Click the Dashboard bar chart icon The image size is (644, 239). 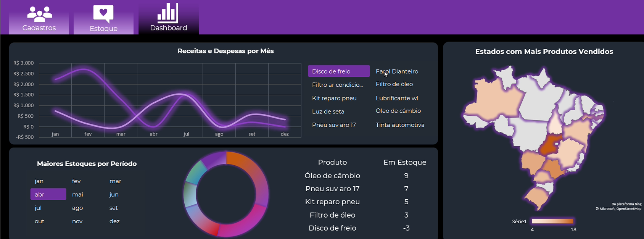click(168, 13)
